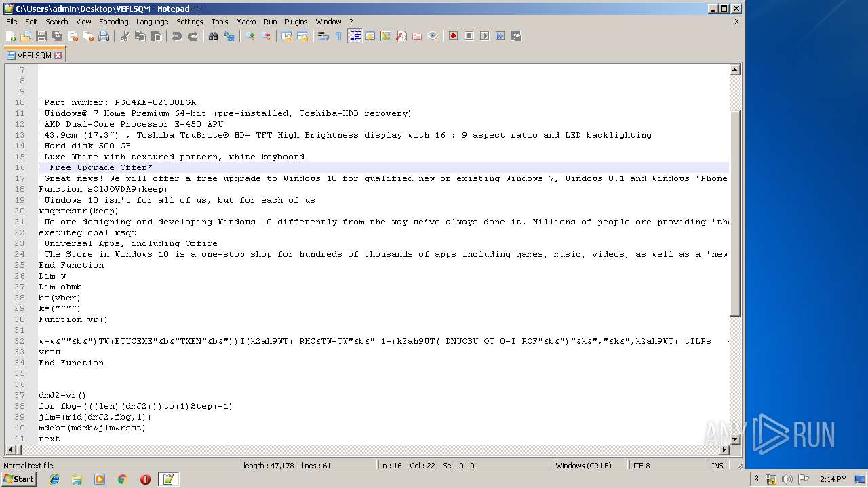This screenshot has width=868, height=488.
Task: Save recorded macro toolbar icon
Action: point(515,36)
